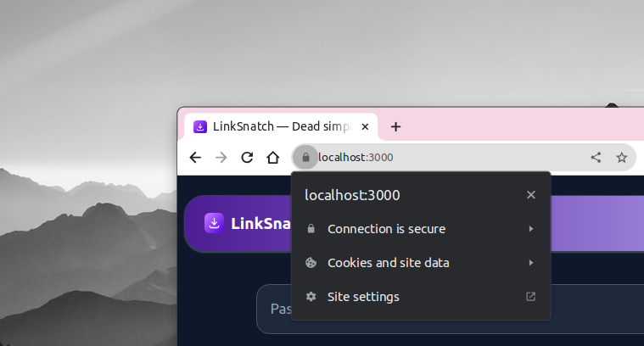Expand Connection is secure details
This screenshot has height=346, width=644.
pos(421,229)
